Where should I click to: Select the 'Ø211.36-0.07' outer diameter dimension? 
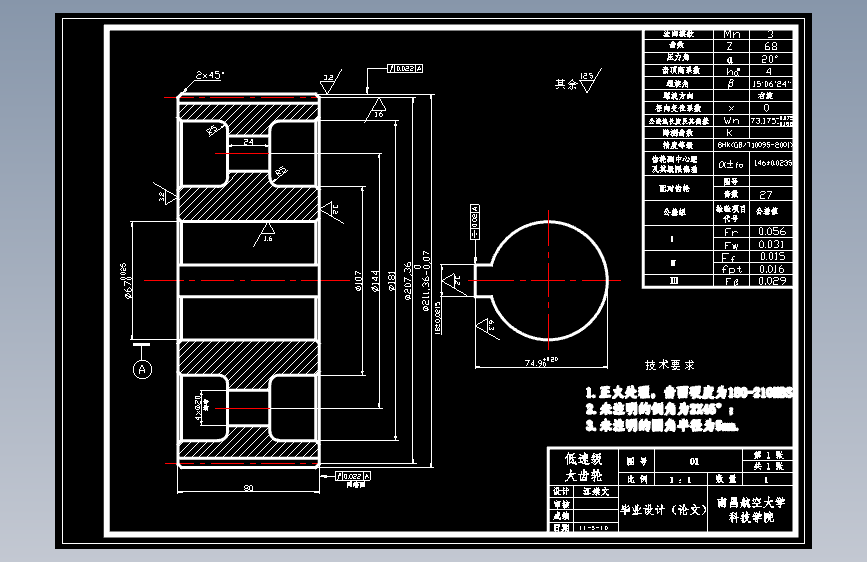425,281
